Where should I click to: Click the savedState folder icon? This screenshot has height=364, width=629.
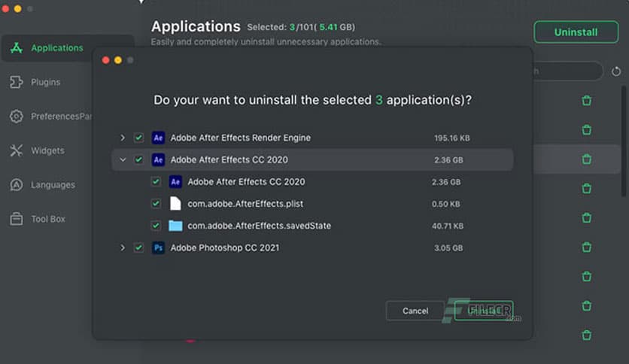click(175, 226)
